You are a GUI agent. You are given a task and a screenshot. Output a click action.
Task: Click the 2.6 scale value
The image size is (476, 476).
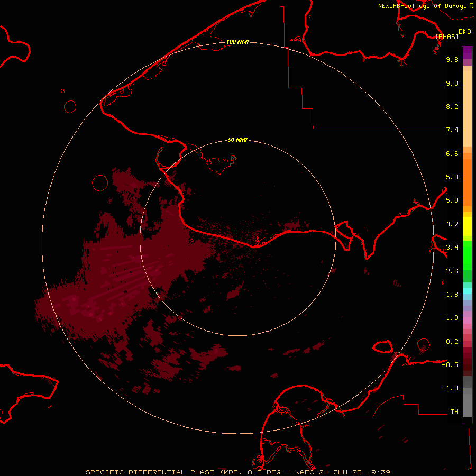point(452,271)
